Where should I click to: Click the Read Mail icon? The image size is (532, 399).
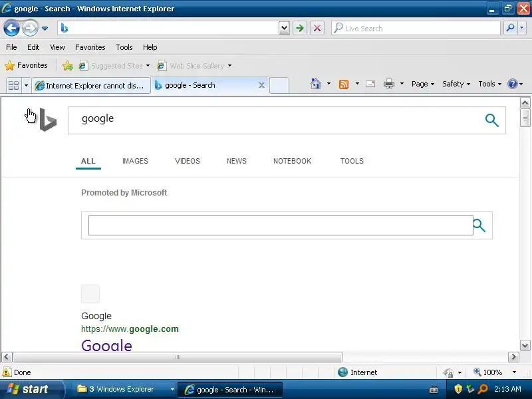point(370,84)
